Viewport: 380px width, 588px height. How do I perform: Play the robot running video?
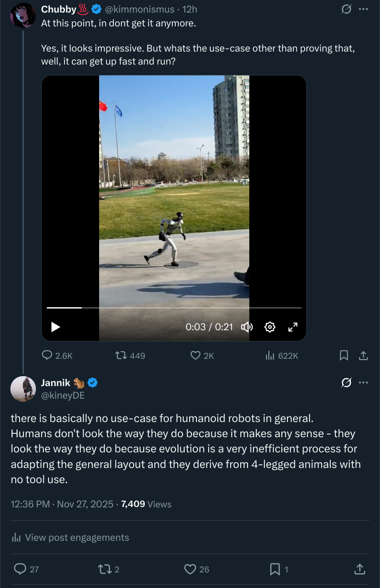click(x=55, y=327)
